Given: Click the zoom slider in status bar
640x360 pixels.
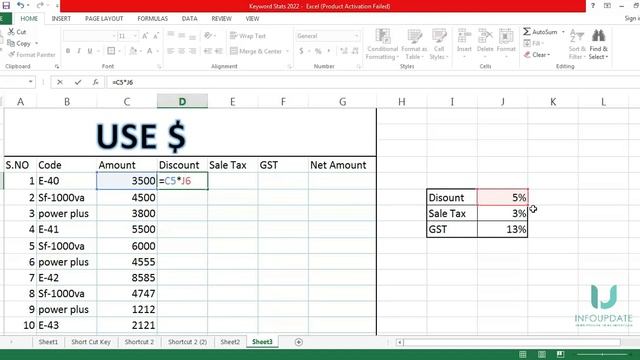Looking at the screenshot, I should tap(603, 354).
